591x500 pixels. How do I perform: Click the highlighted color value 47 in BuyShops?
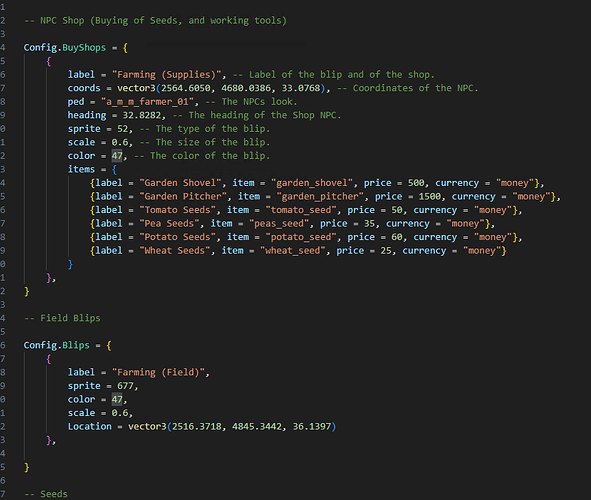(117, 156)
